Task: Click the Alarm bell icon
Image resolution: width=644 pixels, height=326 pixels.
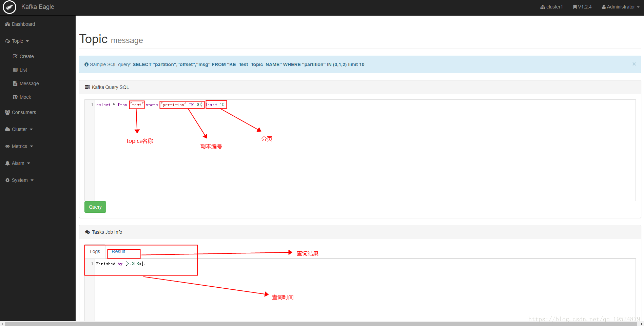Action: click(7, 163)
